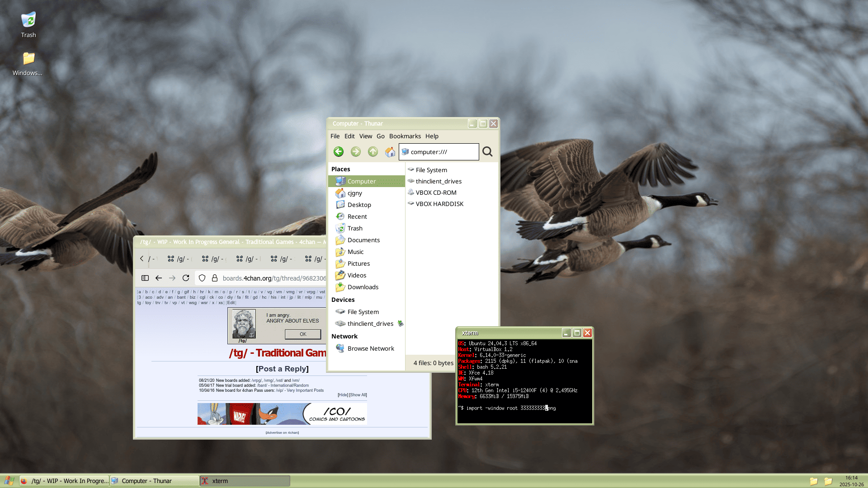The width and height of the screenshot is (868, 488).
Task: Open the Bookmarks menu in Thunar
Action: point(405,136)
